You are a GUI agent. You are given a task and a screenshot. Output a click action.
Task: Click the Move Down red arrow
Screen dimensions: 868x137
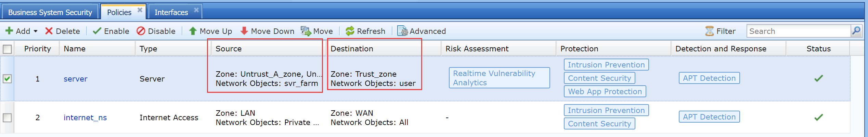(x=244, y=31)
